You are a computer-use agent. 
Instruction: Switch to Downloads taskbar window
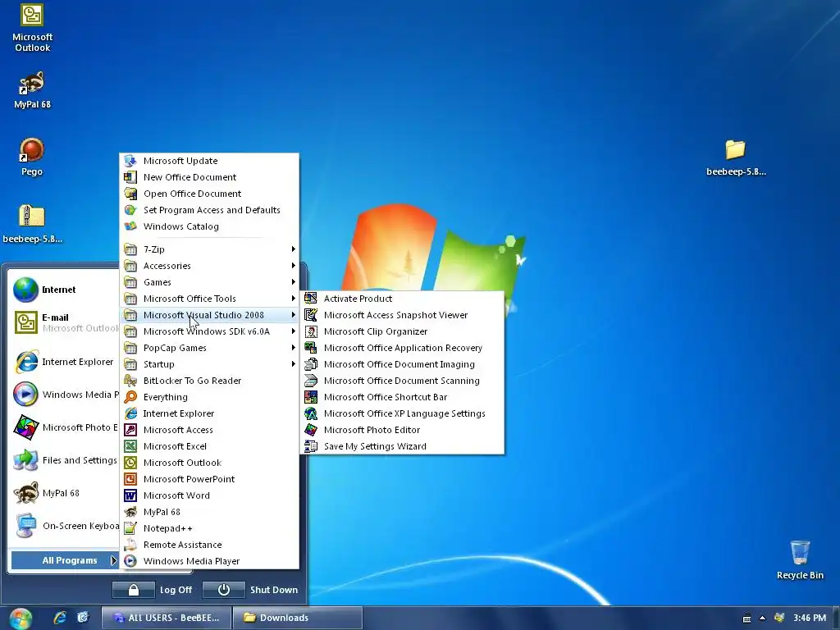tap(298, 618)
